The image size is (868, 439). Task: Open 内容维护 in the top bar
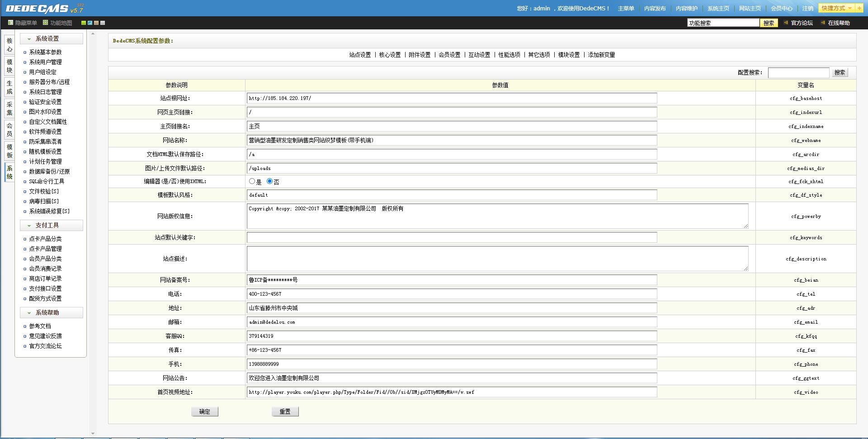pos(687,8)
